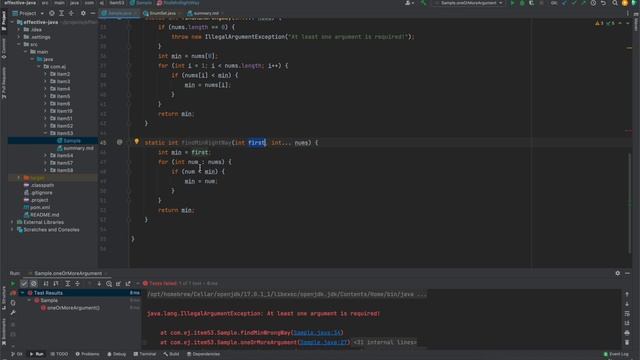Screen dimensions: 640x360
Task: Toggle show ignored tests filter
Action: click(x=34, y=283)
